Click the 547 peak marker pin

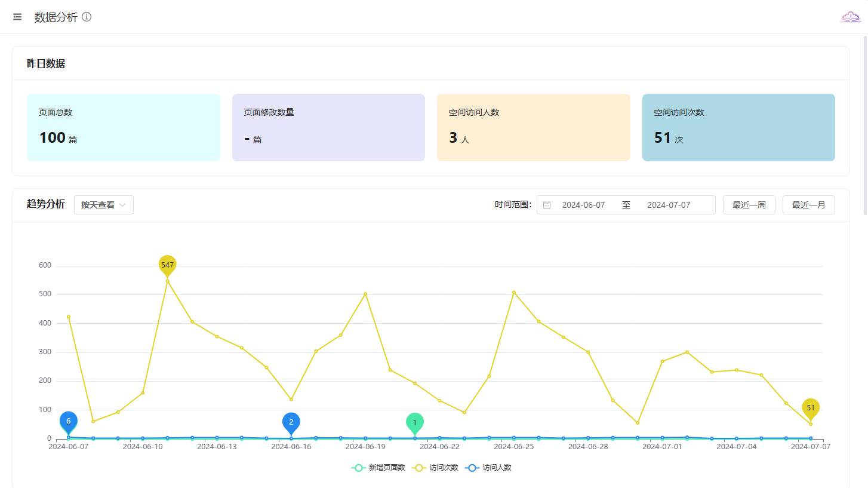pyautogui.click(x=167, y=266)
